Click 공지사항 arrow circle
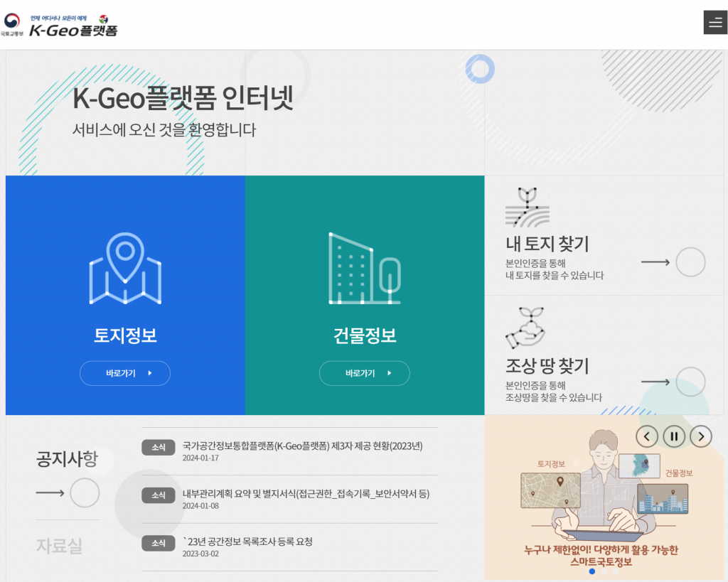This screenshot has height=582, width=728. [85, 493]
